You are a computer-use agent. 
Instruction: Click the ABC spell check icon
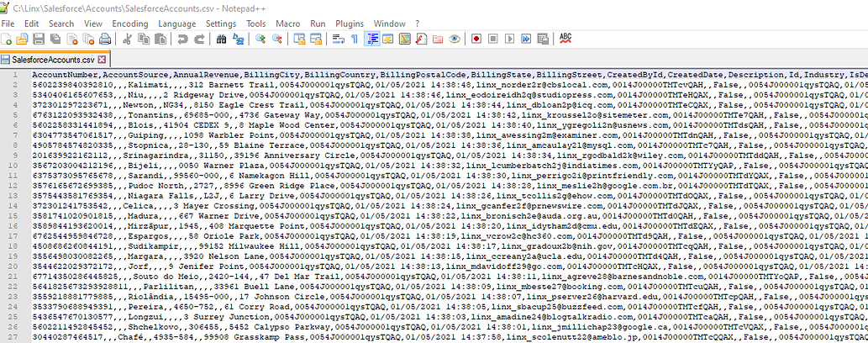point(566,39)
